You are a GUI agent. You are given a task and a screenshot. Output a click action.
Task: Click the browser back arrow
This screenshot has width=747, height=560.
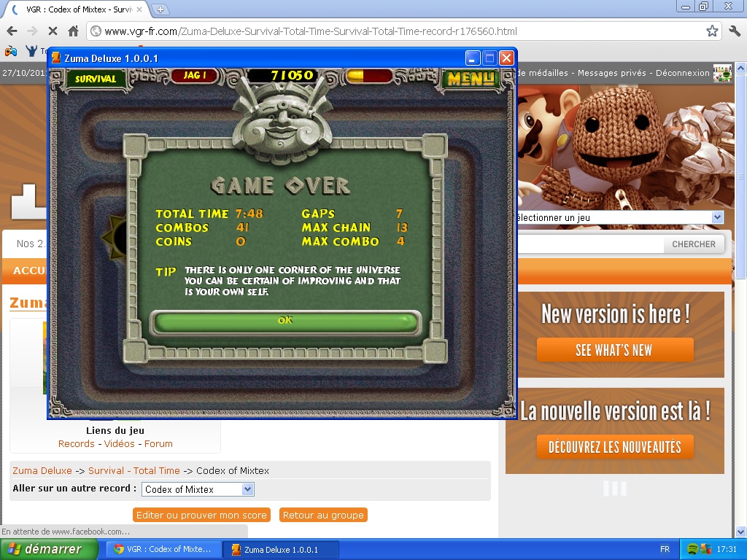[12, 31]
